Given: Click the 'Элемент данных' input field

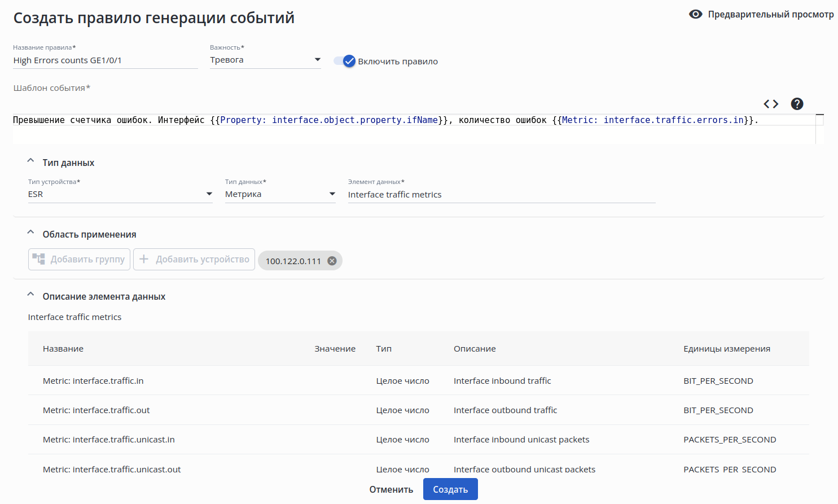Looking at the screenshot, I should [501, 195].
